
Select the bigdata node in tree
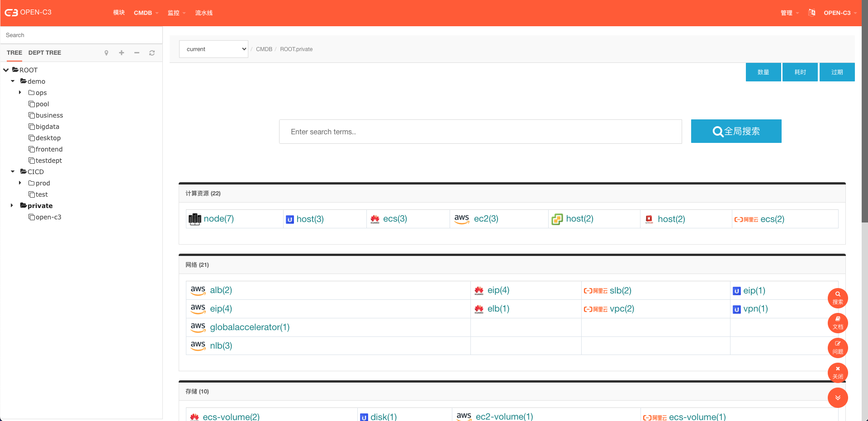pyautogui.click(x=47, y=127)
